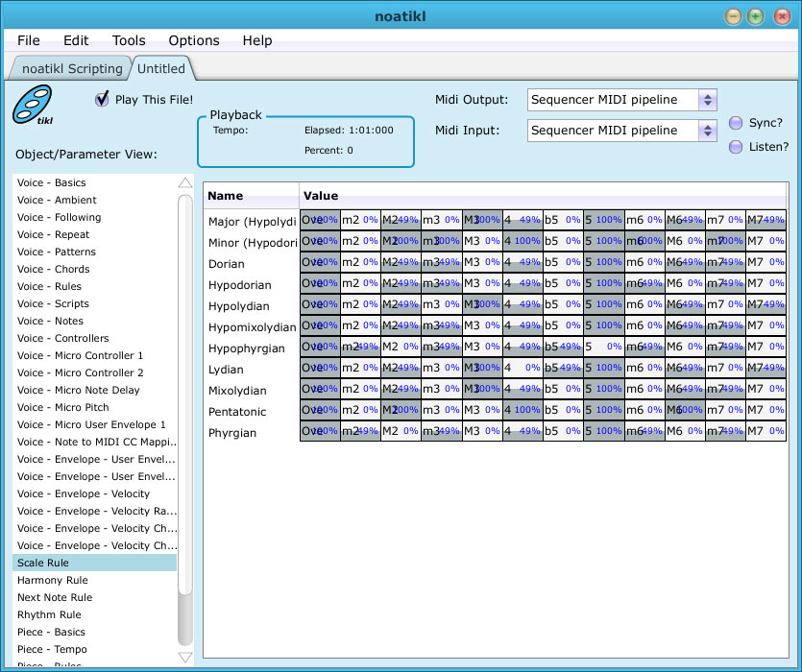802x672 pixels.
Task: Select Voice - Repeat in the list
Action: [x=95, y=235]
